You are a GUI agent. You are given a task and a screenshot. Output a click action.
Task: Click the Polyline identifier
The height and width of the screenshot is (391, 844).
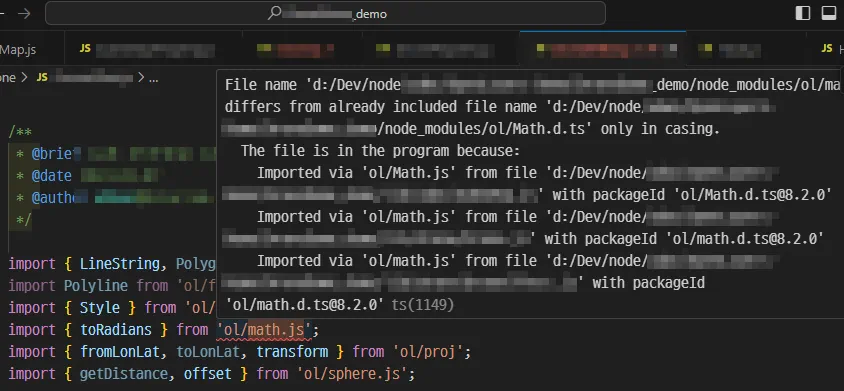96,285
